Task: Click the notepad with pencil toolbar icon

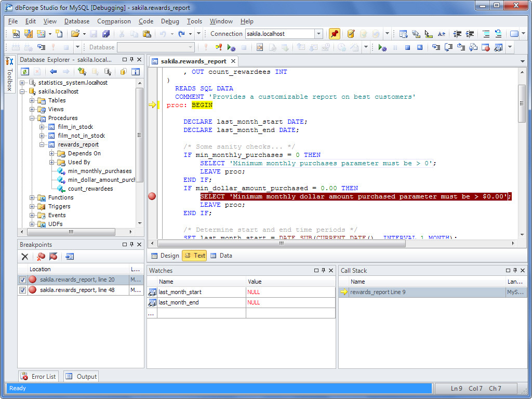Action: [x=351, y=34]
